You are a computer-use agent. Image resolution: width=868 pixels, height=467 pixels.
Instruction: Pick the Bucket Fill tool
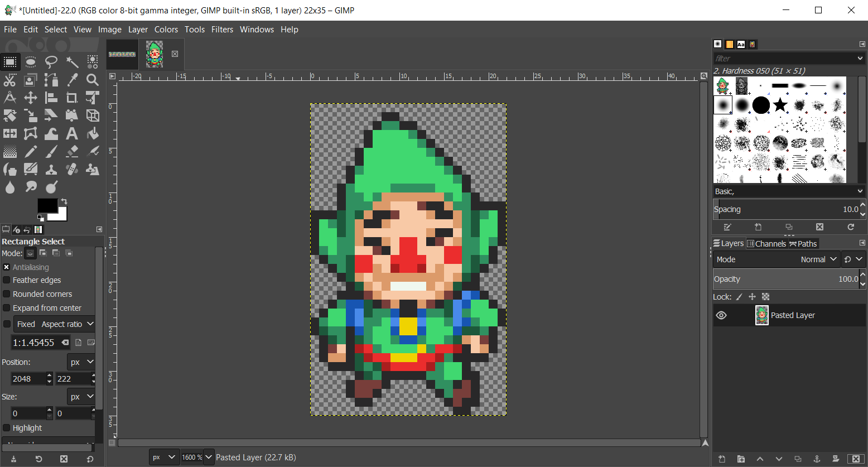(x=93, y=133)
